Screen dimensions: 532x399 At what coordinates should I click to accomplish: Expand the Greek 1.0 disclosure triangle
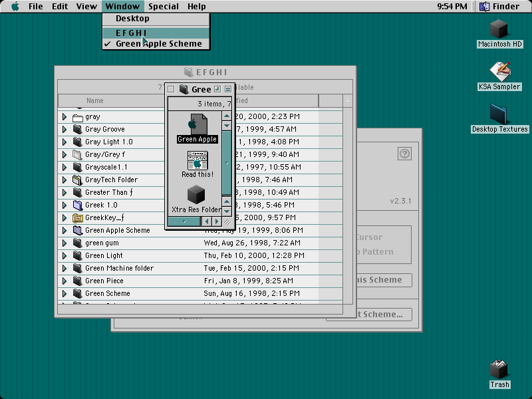[65, 205]
